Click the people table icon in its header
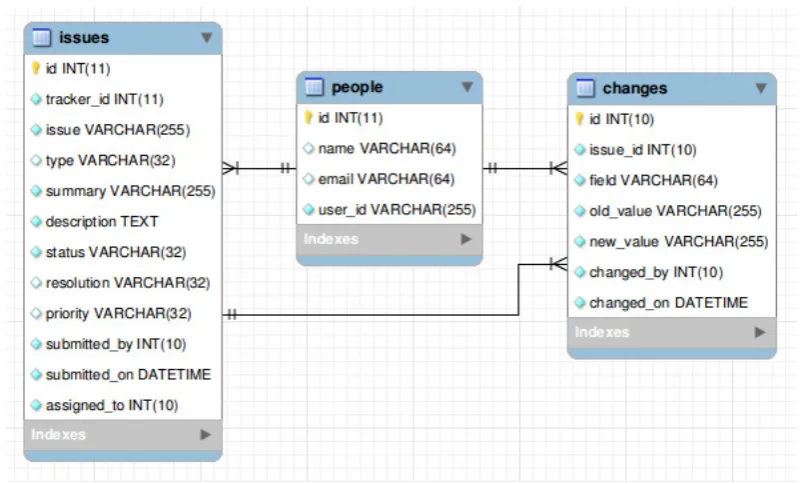This screenshot has width=805, height=484. coord(314,87)
